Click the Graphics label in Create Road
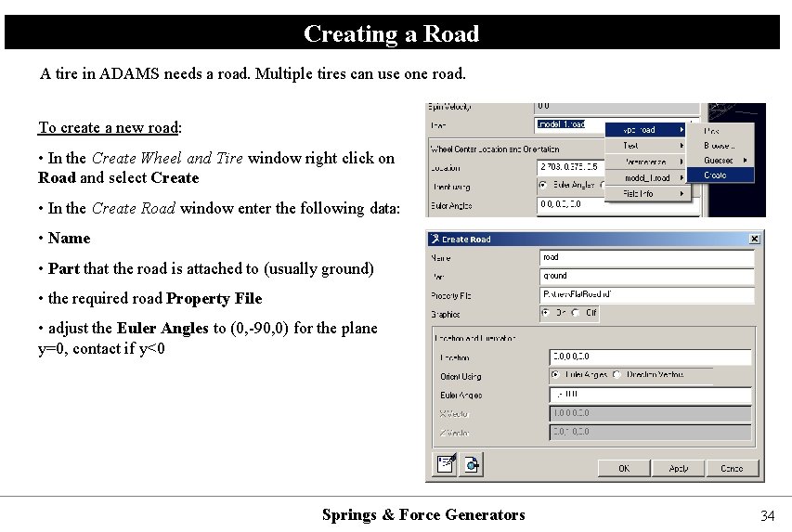Screen dimensions: 792x532 coord(445,314)
